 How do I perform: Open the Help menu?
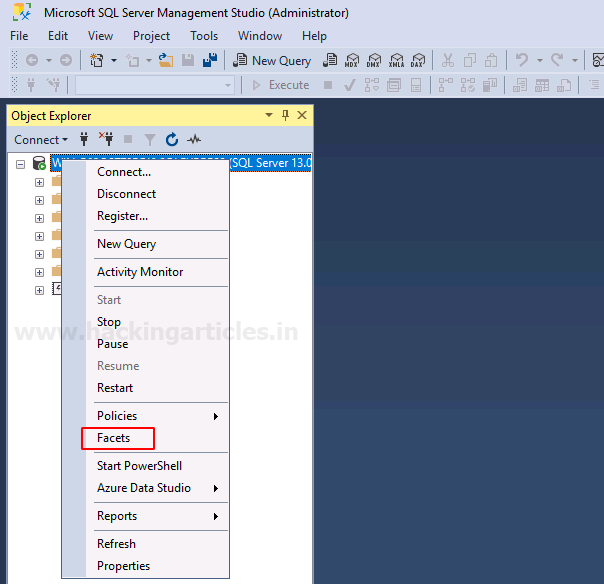pos(314,36)
